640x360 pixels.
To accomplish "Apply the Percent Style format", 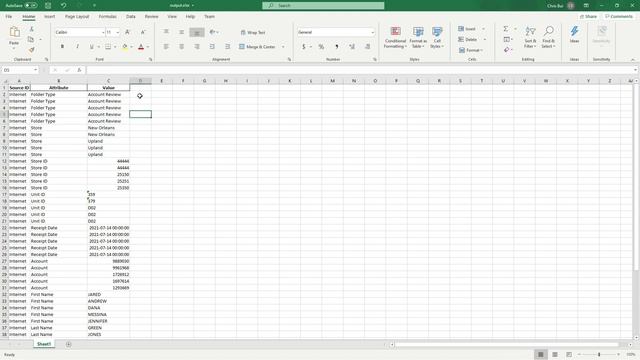I will point(321,47).
